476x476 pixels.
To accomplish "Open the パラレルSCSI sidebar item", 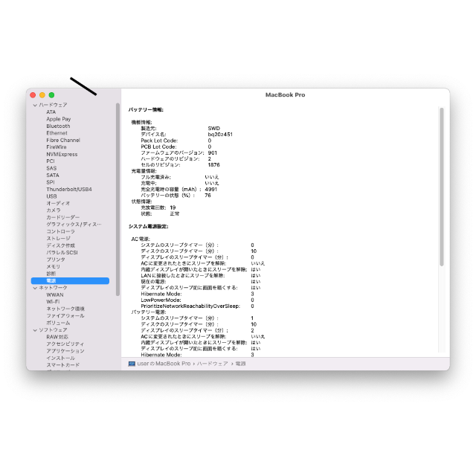I will (x=62, y=252).
